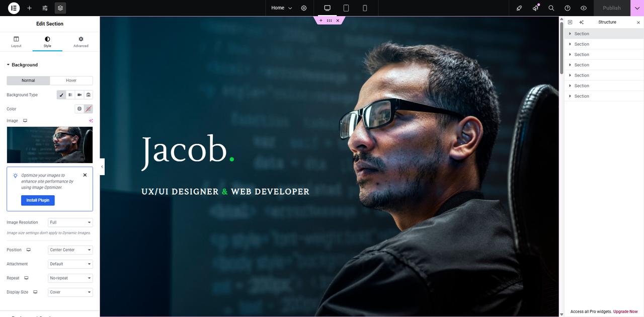Image resolution: width=644 pixels, height=317 pixels.
Task: Select Classic background type brush icon
Action: click(61, 95)
